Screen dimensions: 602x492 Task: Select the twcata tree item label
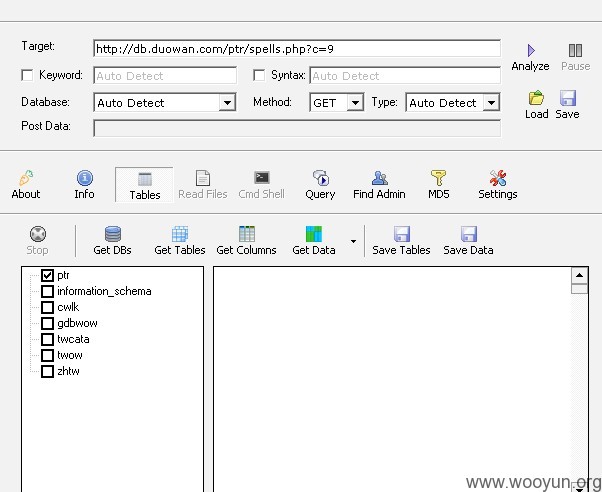coord(73,340)
